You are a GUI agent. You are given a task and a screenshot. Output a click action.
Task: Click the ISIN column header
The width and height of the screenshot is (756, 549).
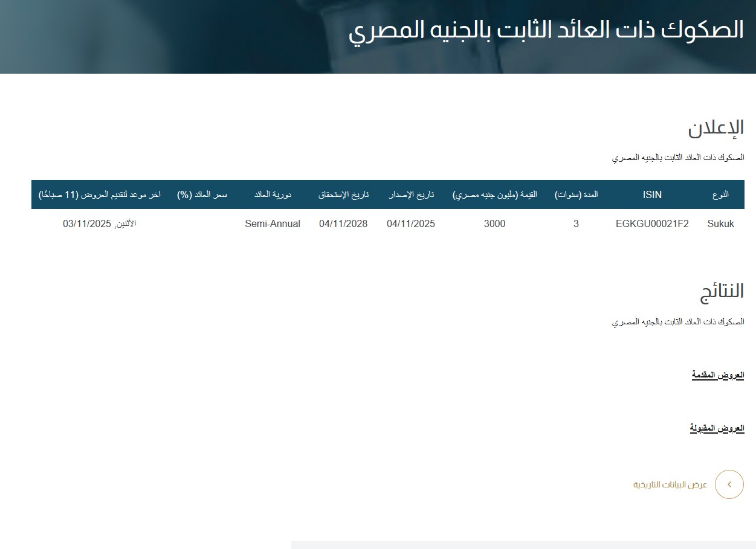pos(652,194)
